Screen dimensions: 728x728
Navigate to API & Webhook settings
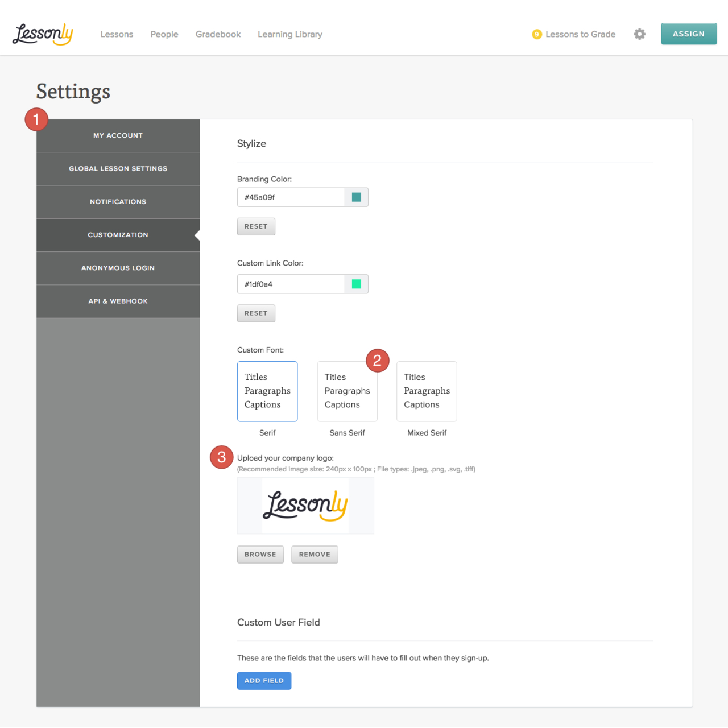[118, 301]
